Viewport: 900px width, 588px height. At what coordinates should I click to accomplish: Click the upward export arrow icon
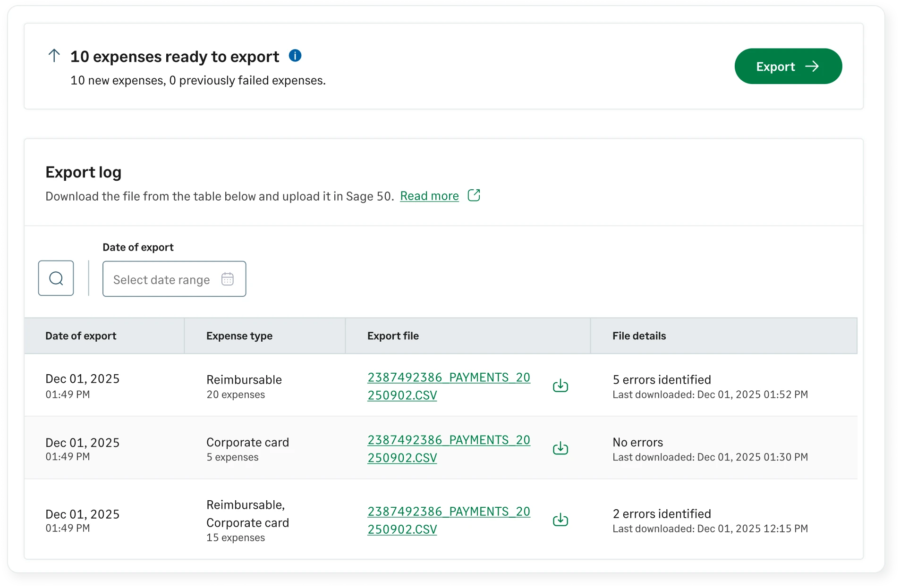54,55
